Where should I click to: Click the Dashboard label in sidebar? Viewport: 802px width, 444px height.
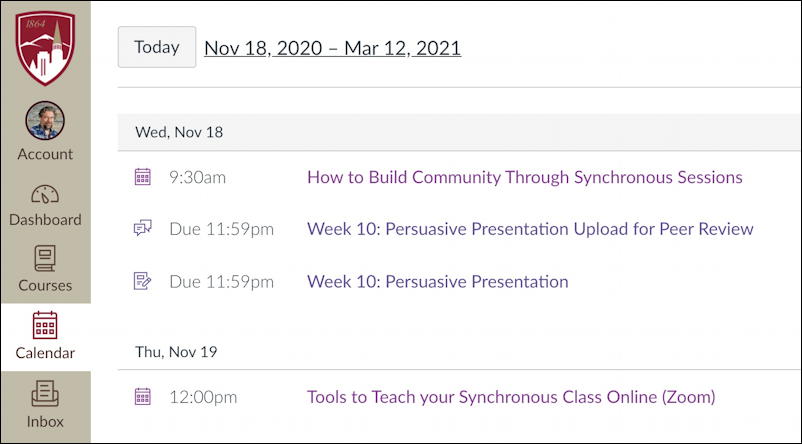point(45,219)
